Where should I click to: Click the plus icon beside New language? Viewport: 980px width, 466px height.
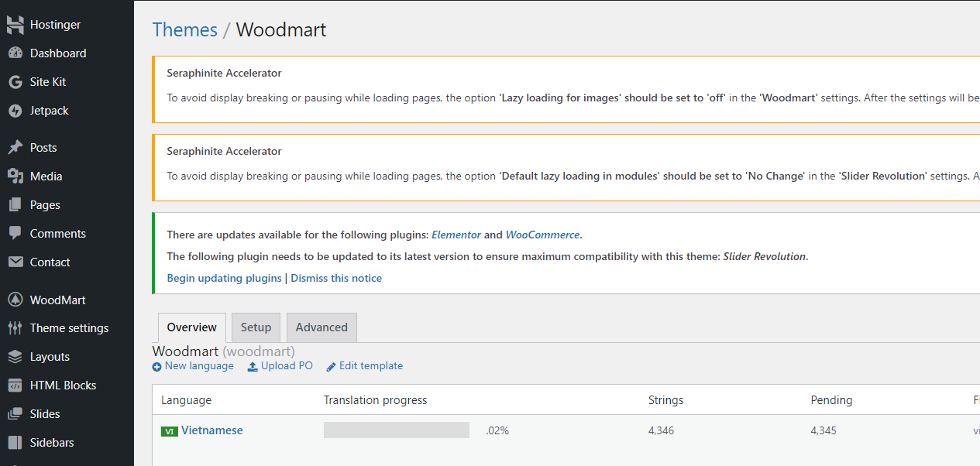[157, 367]
